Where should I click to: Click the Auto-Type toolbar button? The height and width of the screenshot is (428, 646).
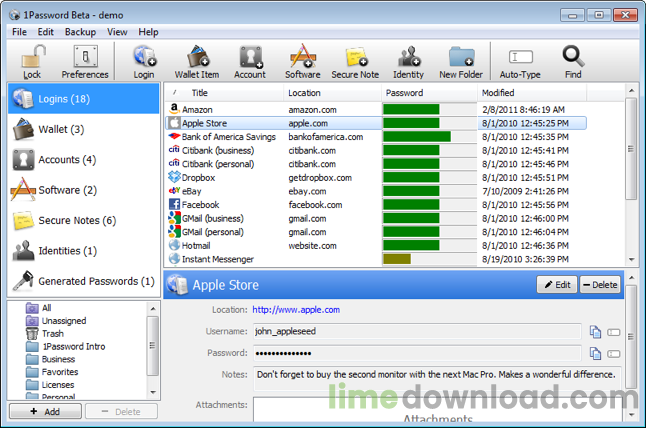point(521,60)
